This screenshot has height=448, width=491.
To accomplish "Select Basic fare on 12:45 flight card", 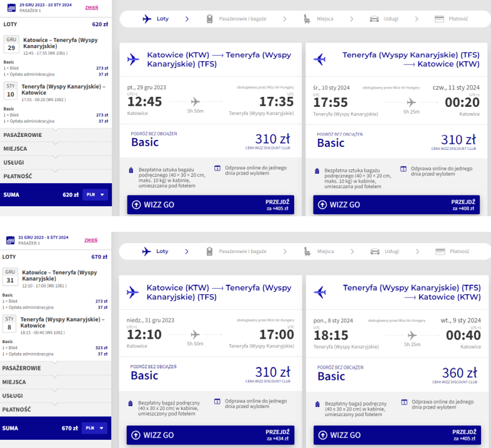I will (211, 141).
